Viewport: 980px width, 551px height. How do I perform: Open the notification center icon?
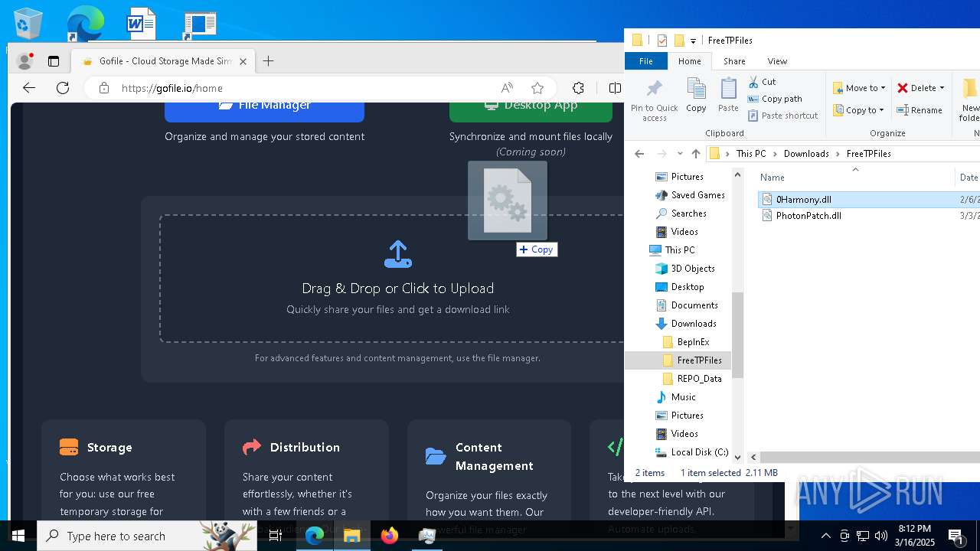(x=955, y=536)
